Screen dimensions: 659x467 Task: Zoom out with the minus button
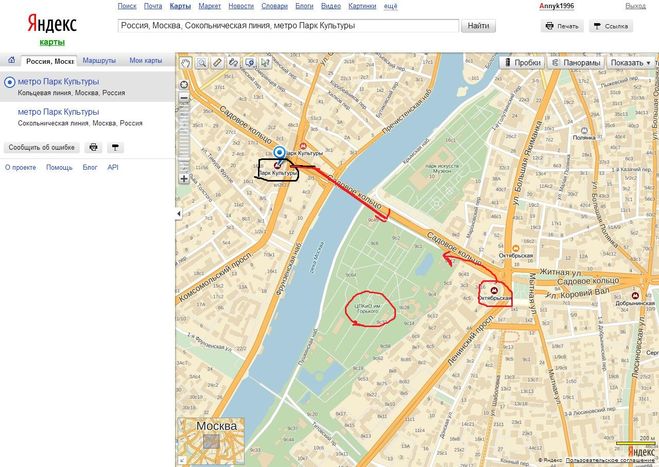(x=184, y=98)
